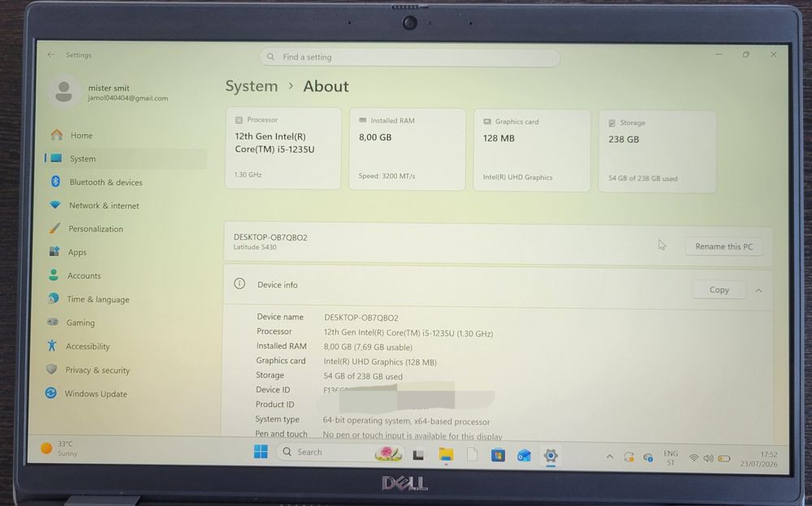This screenshot has width=812, height=506.
Task: Click the Device name value DESKTOP-OB7QBO2
Action: point(361,318)
